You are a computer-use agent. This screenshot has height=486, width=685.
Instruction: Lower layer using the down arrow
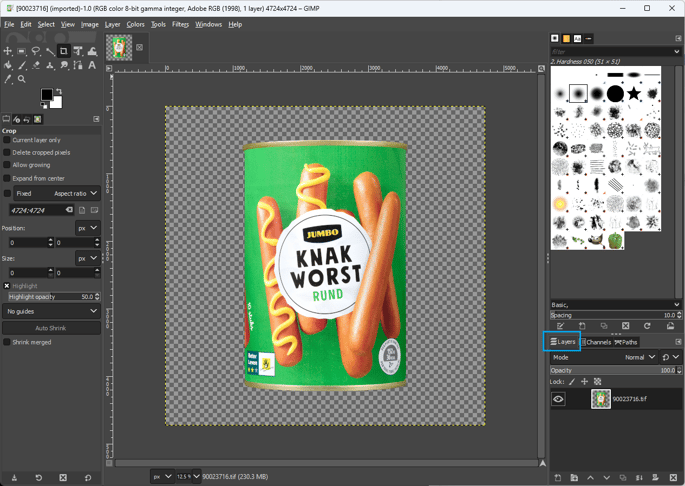606,478
